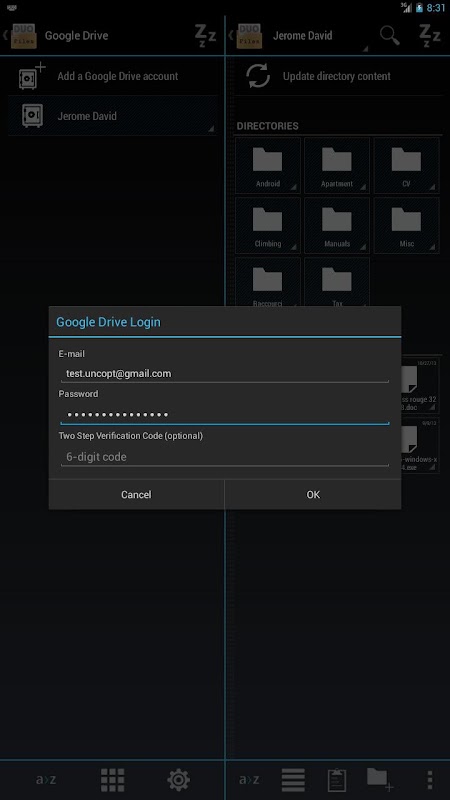
Task: Select the .doc file thumbnail
Action: tap(420, 385)
